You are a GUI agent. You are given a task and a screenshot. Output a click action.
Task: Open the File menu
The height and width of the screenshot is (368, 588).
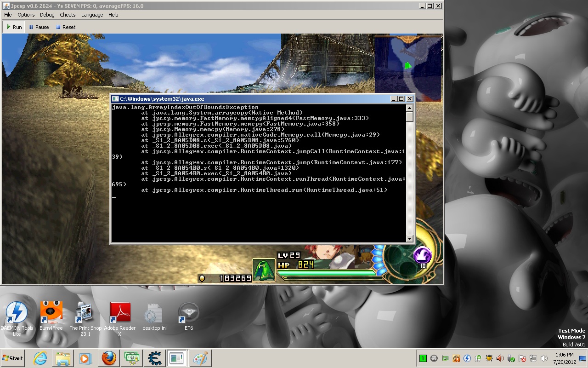pyautogui.click(x=8, y=15)
